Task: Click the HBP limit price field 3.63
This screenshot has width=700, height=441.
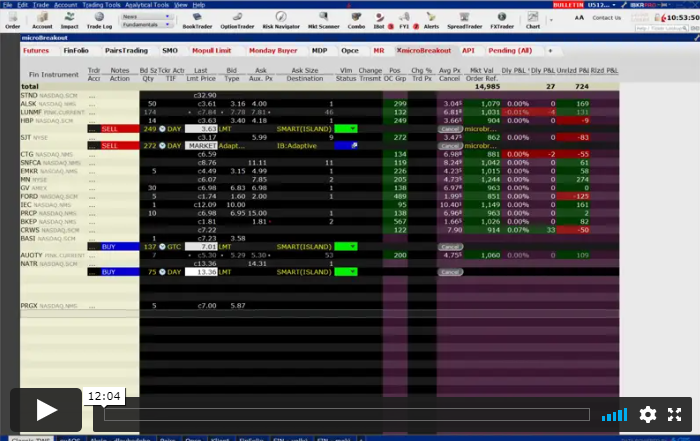Action: tap(201, 129)
